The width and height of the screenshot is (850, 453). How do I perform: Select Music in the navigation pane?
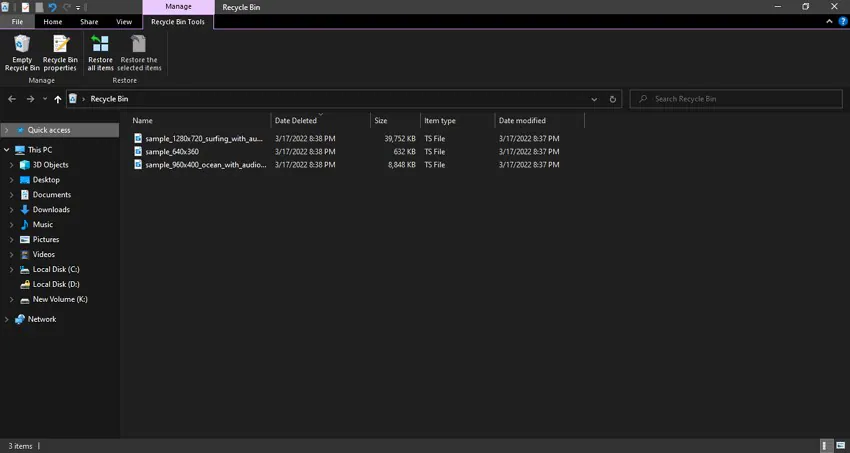42,224
